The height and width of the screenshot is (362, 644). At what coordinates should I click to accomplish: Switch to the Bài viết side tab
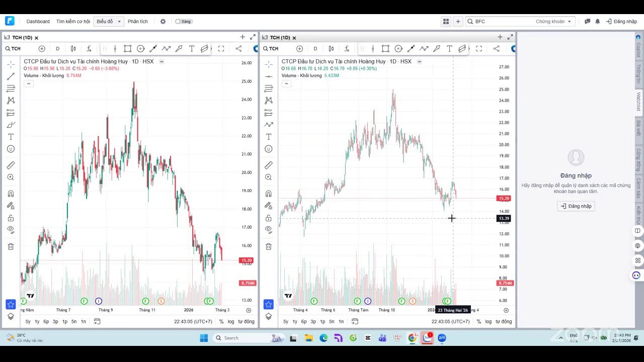638,128
